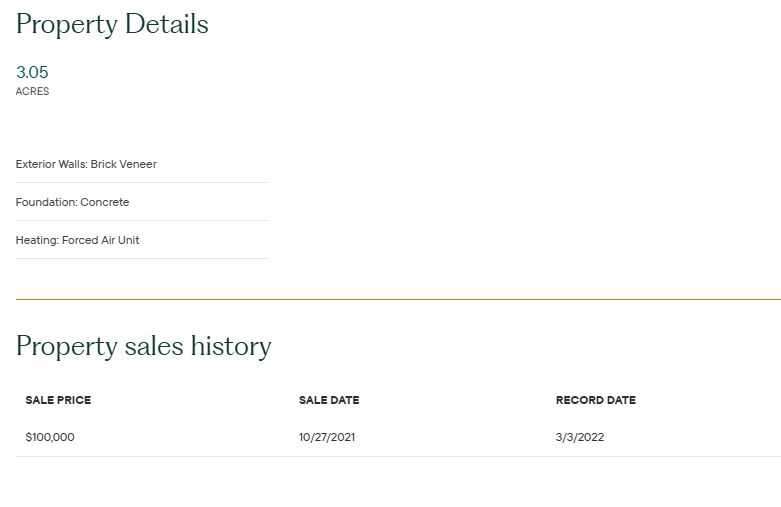Click the RECORD DATE column header
Viewport: 781px width, 507px height.
pos(596,400)
